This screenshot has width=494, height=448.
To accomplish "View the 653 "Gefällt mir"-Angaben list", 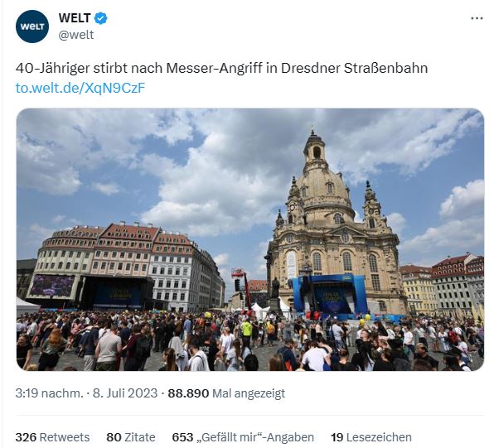I will click(243, 437).
